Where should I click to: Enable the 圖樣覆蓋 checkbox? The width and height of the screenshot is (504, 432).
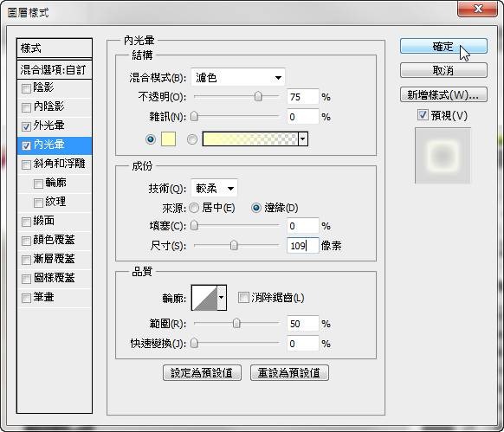tap(26, 279)
